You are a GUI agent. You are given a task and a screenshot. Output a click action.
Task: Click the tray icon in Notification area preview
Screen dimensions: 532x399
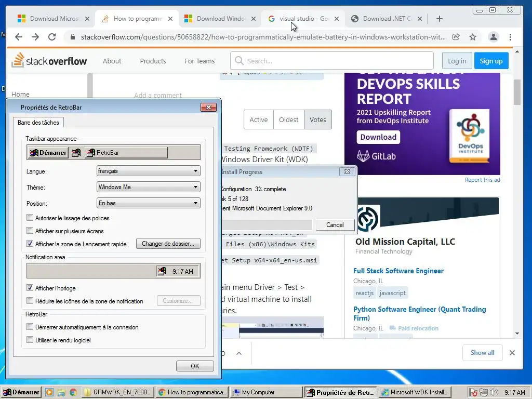(x=162, y=271)
